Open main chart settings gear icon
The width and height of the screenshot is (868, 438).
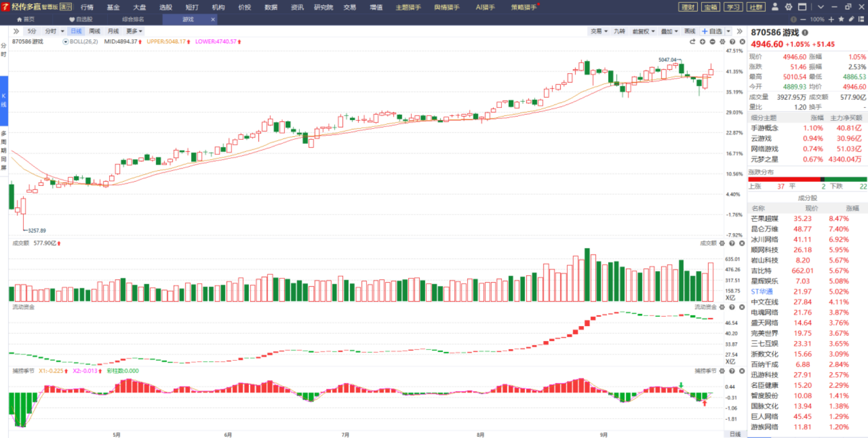tap(723, 42)
